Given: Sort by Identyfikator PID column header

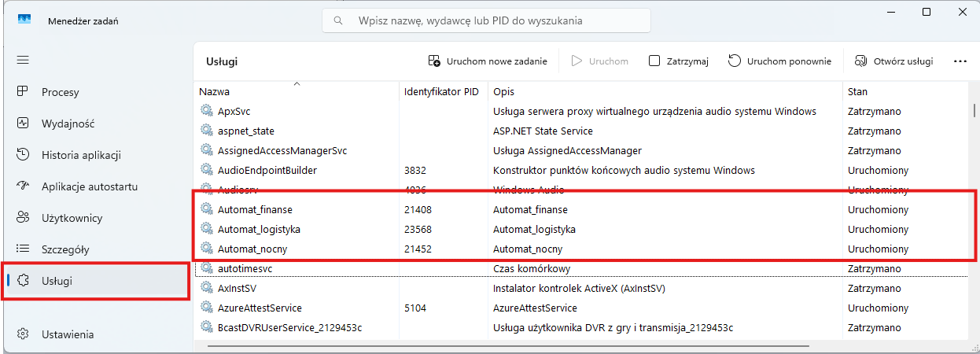Looking at the screenshot, I should coord(442,91).
